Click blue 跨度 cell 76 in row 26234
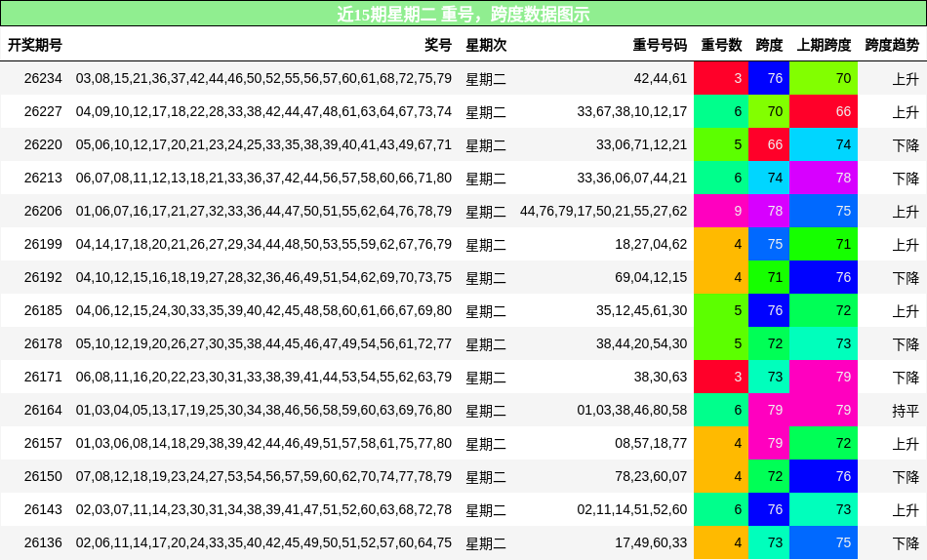The width and height of the screenshot is (927, 560). pos(769,78)
